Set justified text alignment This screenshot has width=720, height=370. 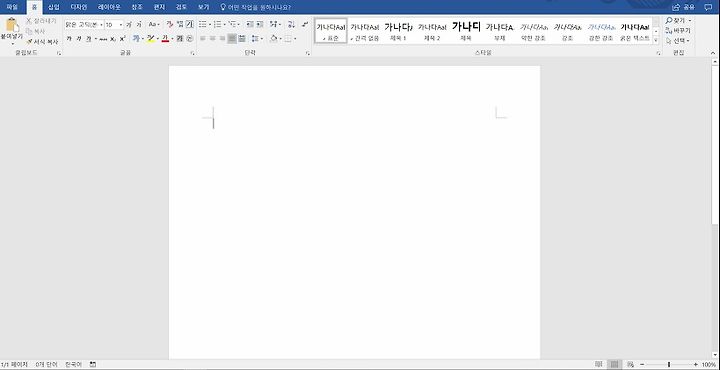[x=232, y=39]
